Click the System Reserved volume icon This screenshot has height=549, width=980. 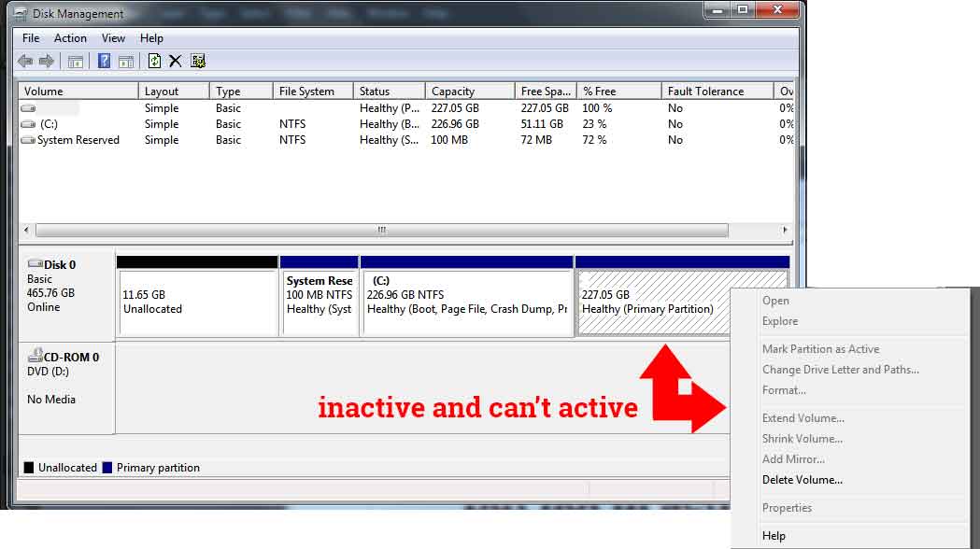[x=27, y=139]
